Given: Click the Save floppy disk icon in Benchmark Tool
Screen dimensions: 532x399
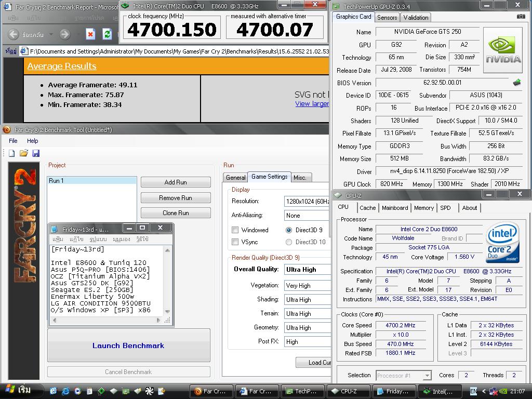Looking at the screenshot, I should [x=36, y=153].
